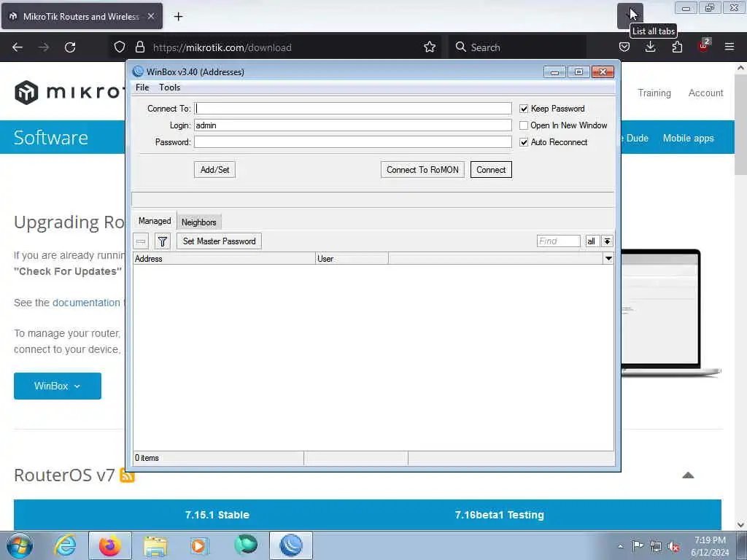Switch to the Neighbors tab
Viewport: 747px width, 560px height.
[x=198, y=222]
